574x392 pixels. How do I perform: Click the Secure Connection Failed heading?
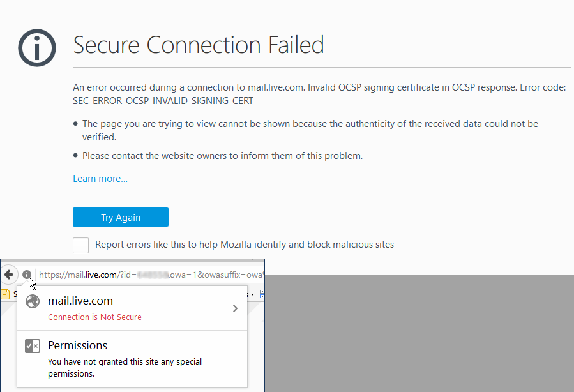[x=199, y=45]
